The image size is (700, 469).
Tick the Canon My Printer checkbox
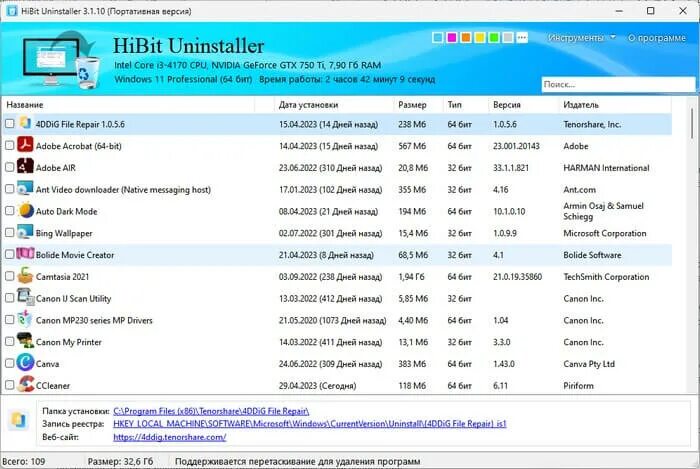(x=9, y=342)
